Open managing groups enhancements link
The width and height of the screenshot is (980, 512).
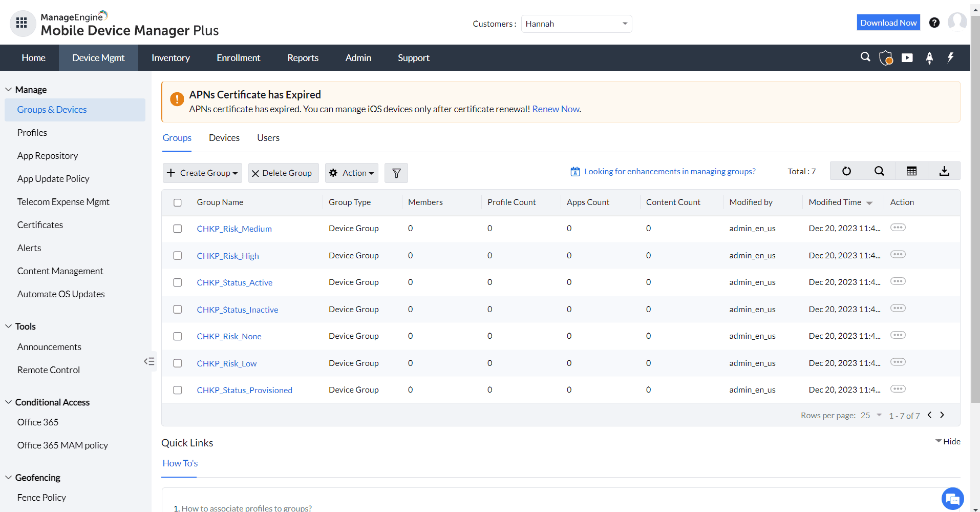(670, 171)
